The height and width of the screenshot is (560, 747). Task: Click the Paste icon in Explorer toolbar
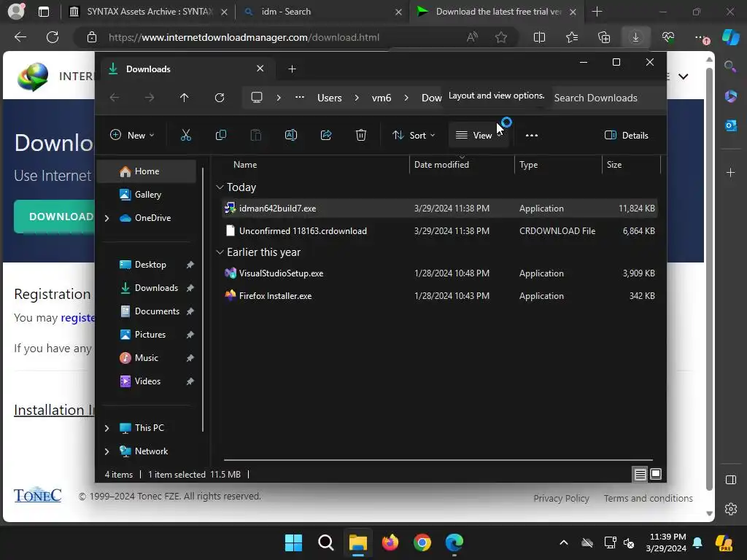tap(256, 135)
